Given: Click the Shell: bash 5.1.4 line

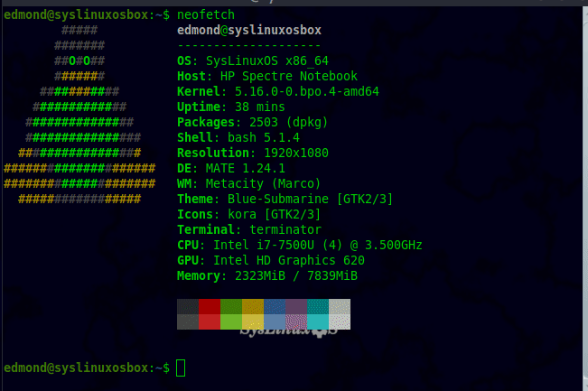Looking at the screenshot, I should coord(238,137).
